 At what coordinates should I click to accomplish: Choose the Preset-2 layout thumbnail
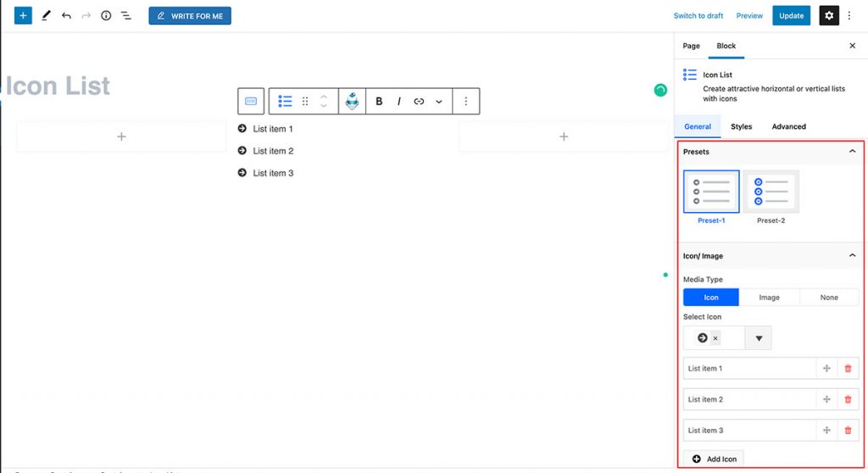[771, 192]
